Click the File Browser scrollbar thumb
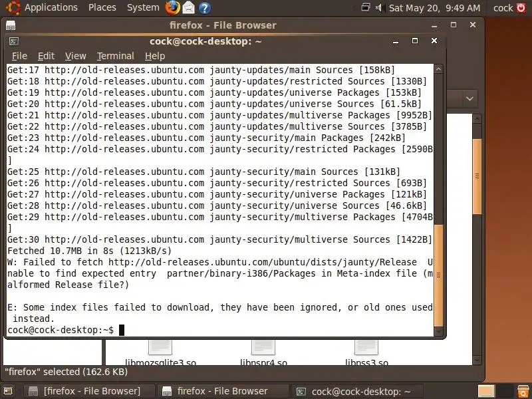Viewport: 532px width, 399px height. pos(477,176)
